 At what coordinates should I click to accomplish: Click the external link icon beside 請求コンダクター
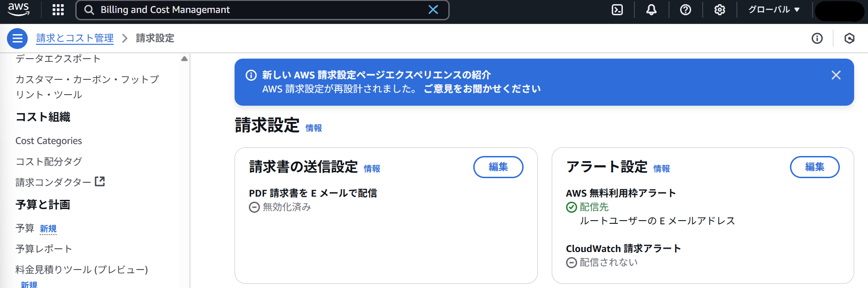coord(100,181)
